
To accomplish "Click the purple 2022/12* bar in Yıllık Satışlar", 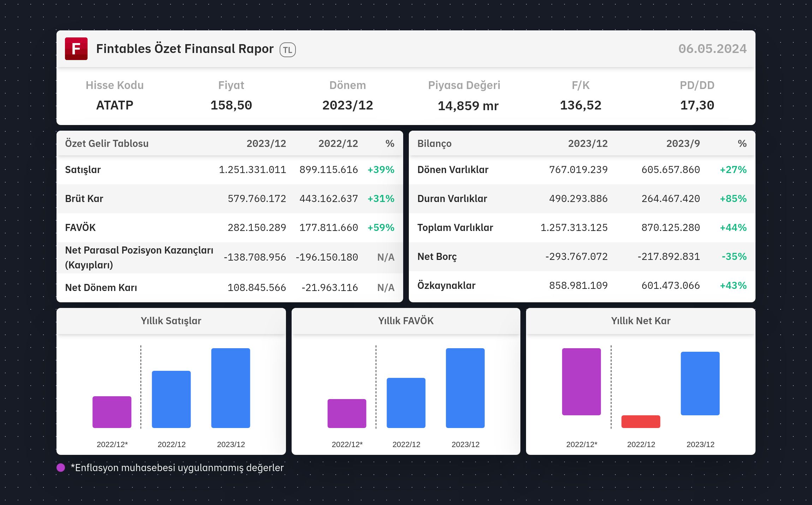I will coord(112,412).
